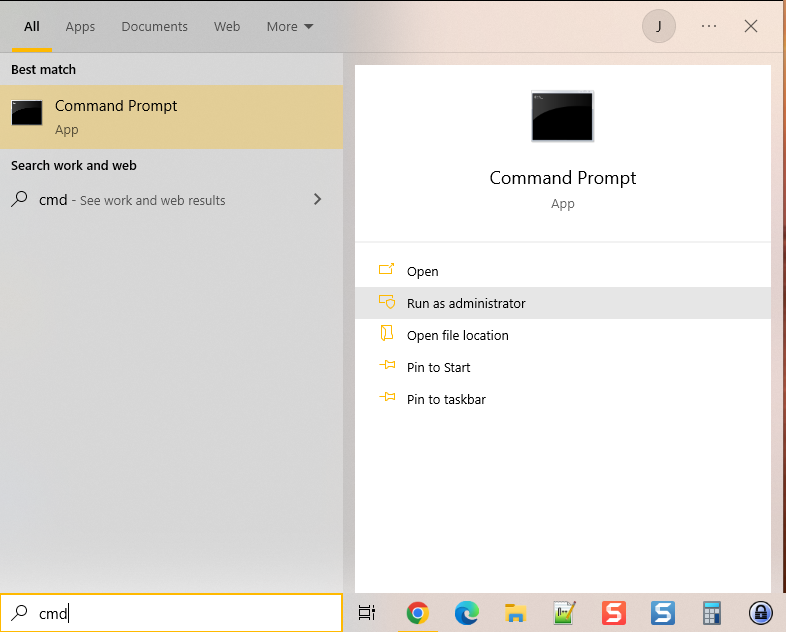Click the magnifier icon beside cmd suggestion
The image size is (786, 632).
[19, 199]
